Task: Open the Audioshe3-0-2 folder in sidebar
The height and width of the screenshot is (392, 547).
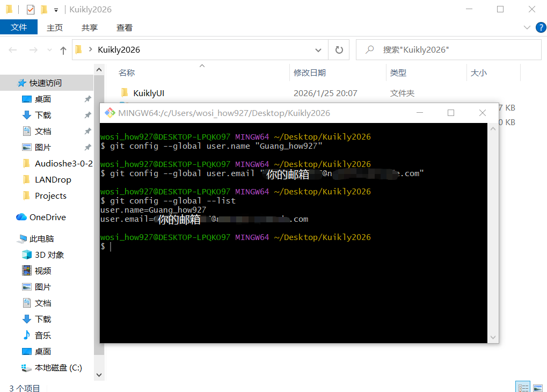Action: (x=63, y=163)
